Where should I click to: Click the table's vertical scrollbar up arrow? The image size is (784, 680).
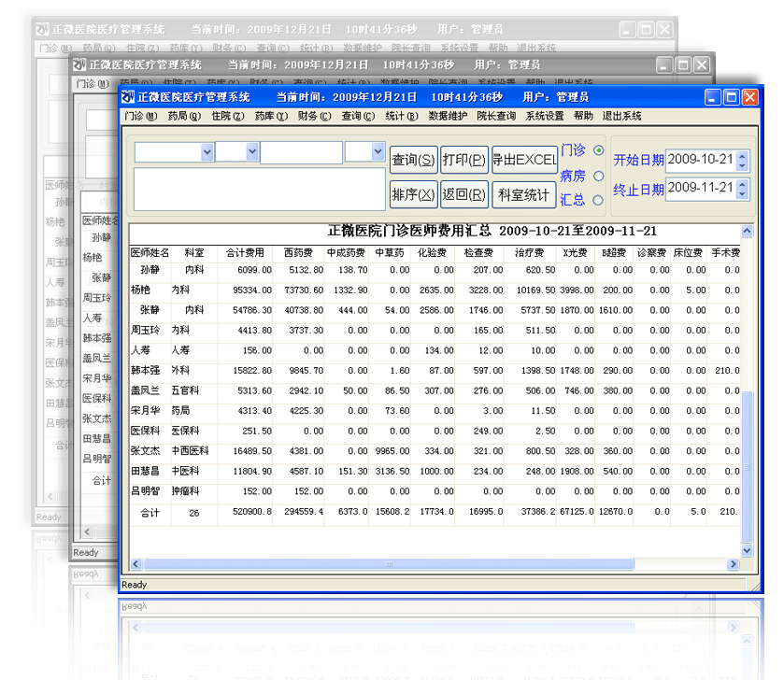pos(747,231)
